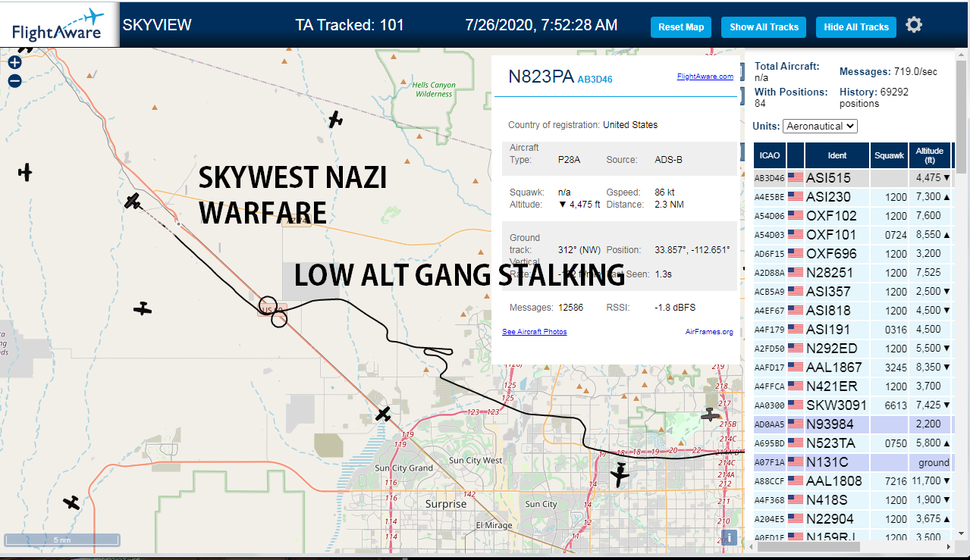Click the AB3D46 hex code beside N823PA
Image resolution: width=970 pixels, height=560 pixels.
pos(595,79)
